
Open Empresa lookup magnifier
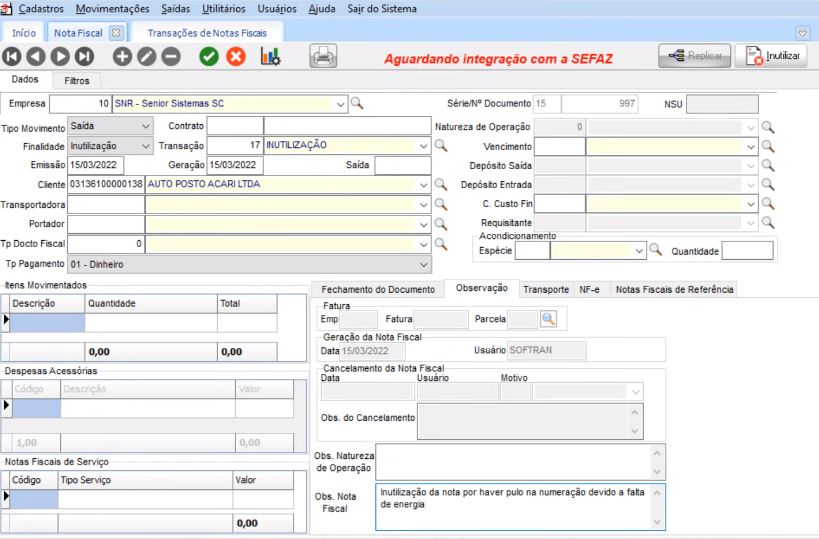[356, 103]
